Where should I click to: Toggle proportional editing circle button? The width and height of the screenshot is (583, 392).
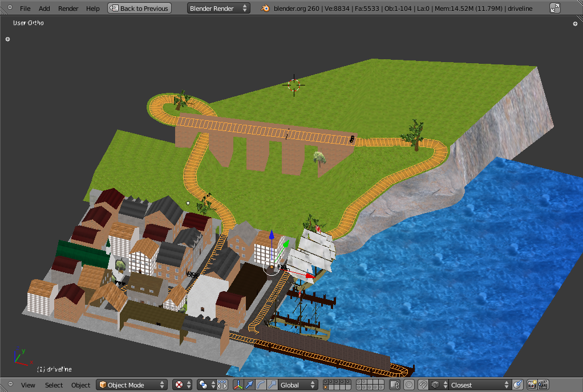pyautogui.click(x=408, y=385)
